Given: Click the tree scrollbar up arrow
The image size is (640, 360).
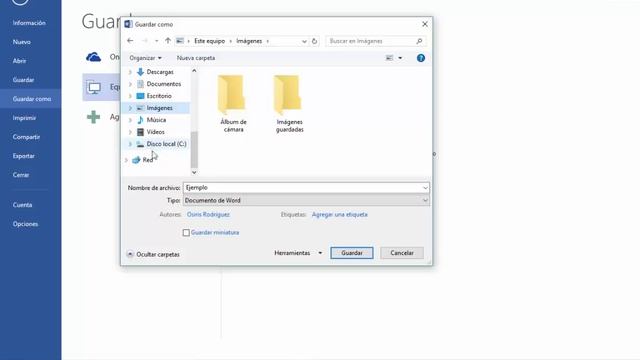Looking at the screenshot, I should 194,71.
